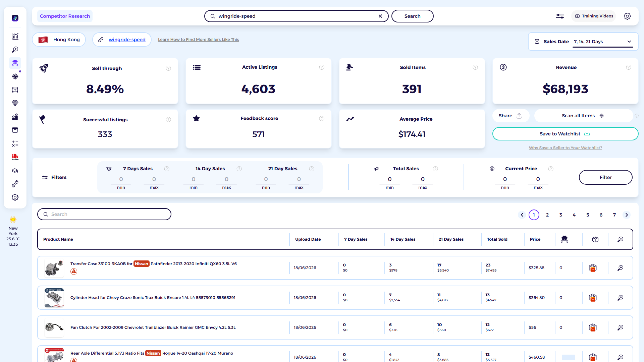Sort by Upload Date column header
This screenshot has width=644, height=362.
point(308,239)
